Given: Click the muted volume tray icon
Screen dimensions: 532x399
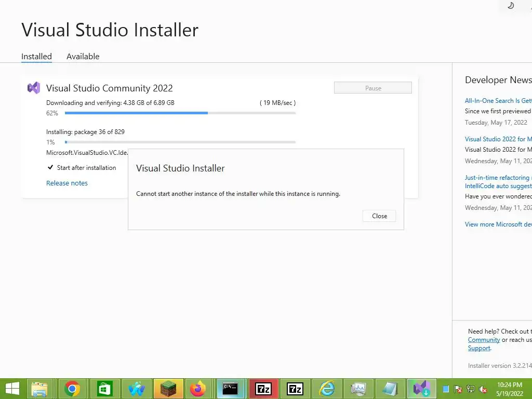Looking at the screenshot, I should [483, 389].
